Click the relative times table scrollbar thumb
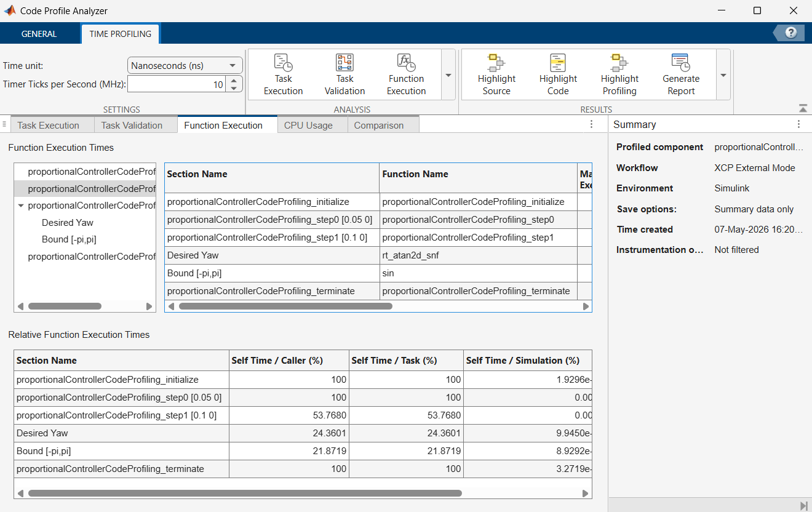Image resolution: width=812 pixels, height=512 pixels. click(245, 493)
